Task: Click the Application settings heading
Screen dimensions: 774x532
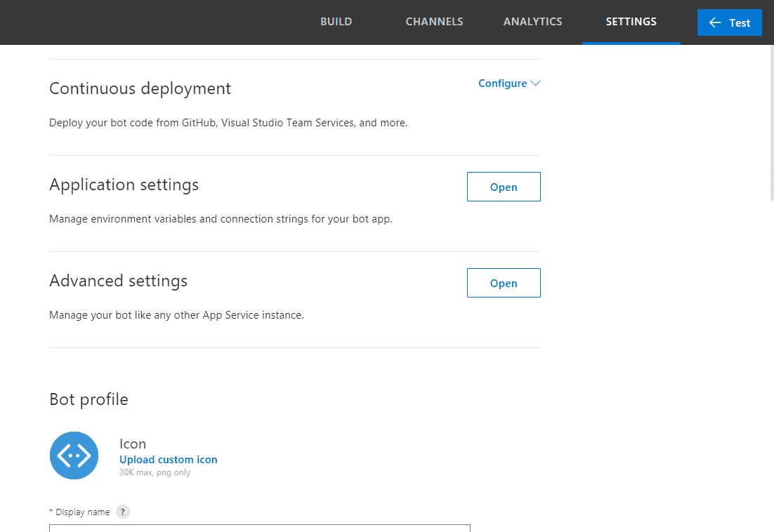Action: 124,185
